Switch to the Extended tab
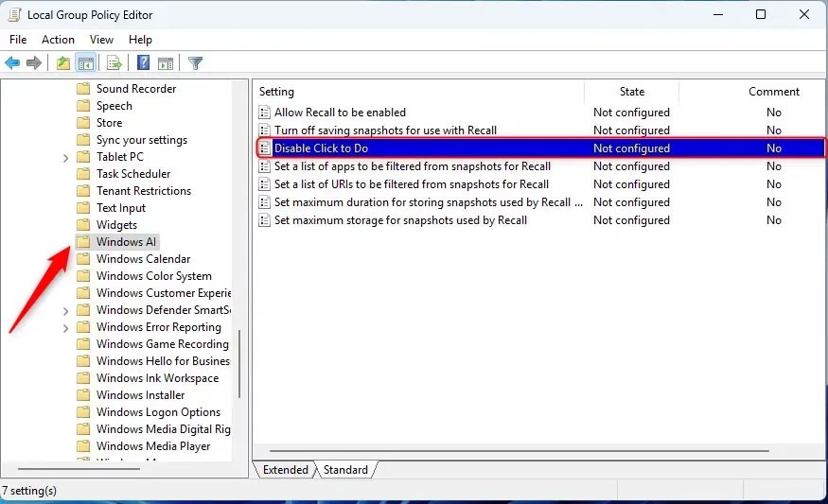828x504 pixels. tap(285, 470)
